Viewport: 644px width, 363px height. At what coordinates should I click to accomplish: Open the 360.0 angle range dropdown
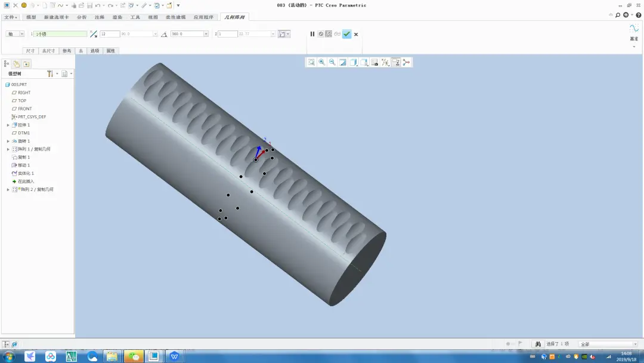tap(206, 34)
